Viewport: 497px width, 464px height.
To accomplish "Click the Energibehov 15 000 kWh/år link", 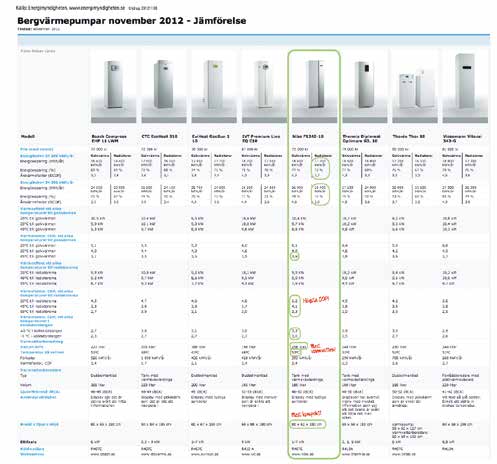I will click(x=47, y=156).
